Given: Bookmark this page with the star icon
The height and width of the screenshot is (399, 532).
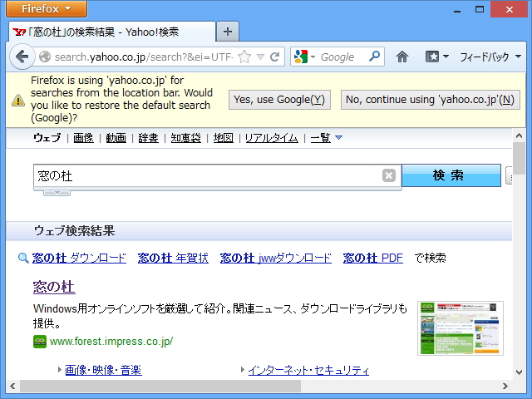Looking at the screenshot, I should point(244,57).
